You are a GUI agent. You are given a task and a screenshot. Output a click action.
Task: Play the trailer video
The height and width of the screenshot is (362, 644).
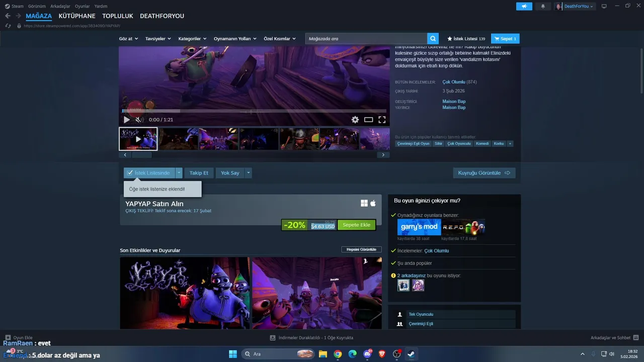(x=127, y=120)
